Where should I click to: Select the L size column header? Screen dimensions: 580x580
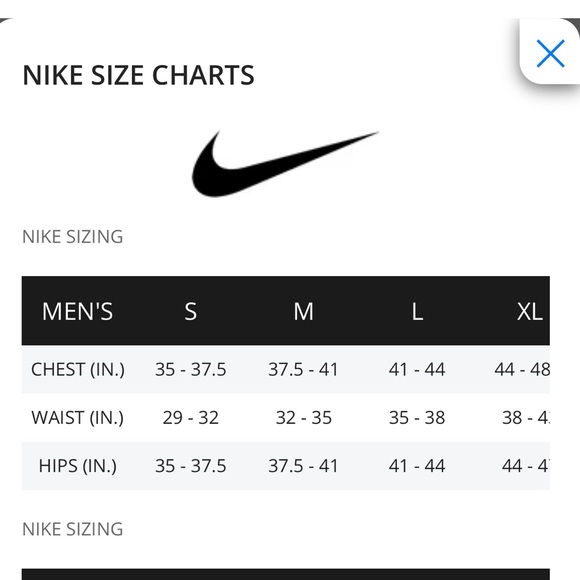417,311
